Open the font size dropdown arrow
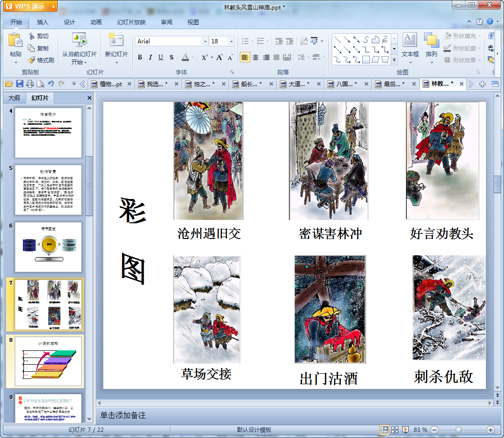504x438 pixels. pos(231,41)
